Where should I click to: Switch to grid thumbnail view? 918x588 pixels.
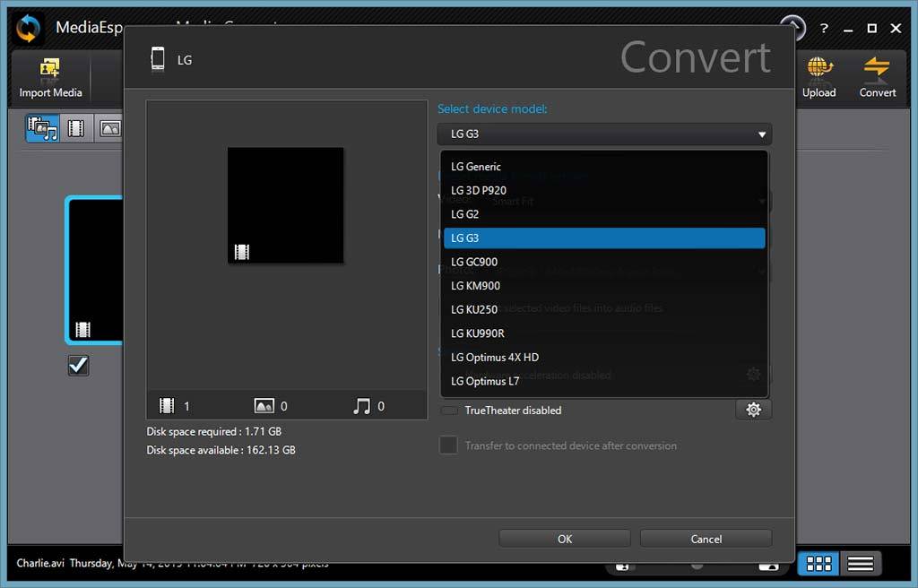818,564
